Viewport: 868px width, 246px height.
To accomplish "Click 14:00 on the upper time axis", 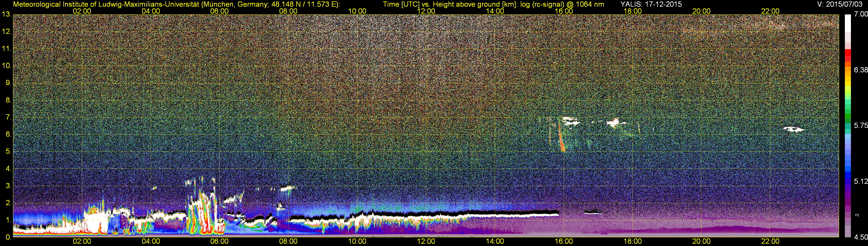I will coord(495,11).
